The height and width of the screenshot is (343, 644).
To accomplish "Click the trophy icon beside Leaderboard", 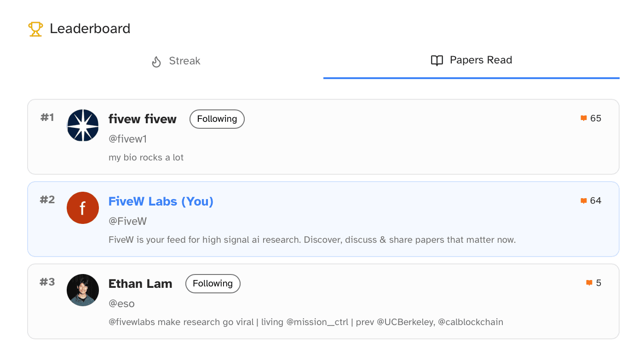I will 35,29.
